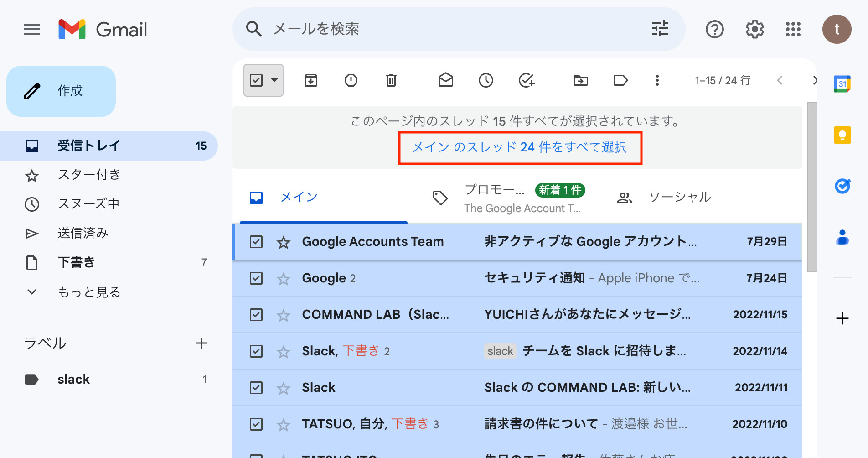Open the 受信トレイ folder

pyautogui.click(x=109, y=146)
